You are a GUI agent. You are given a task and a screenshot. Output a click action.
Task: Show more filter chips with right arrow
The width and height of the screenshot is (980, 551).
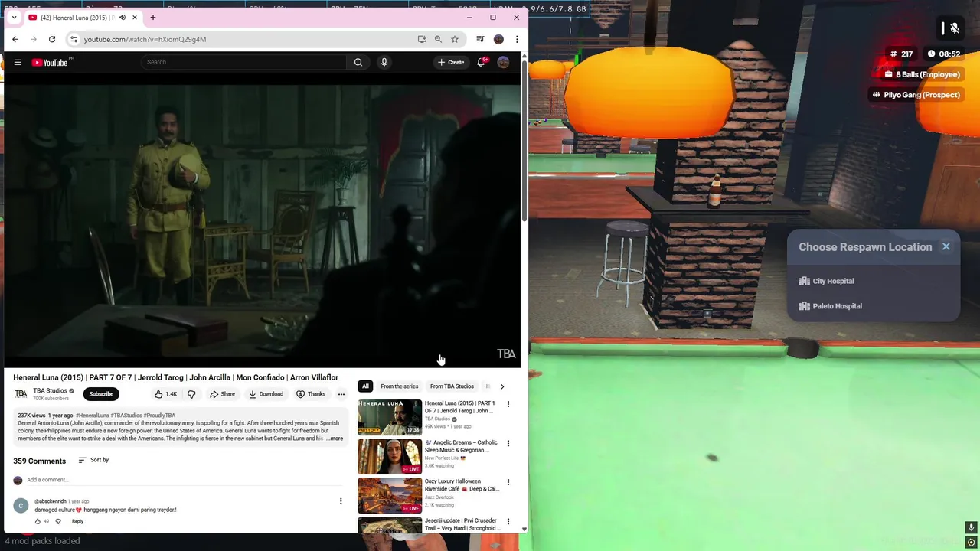point(502,386)
